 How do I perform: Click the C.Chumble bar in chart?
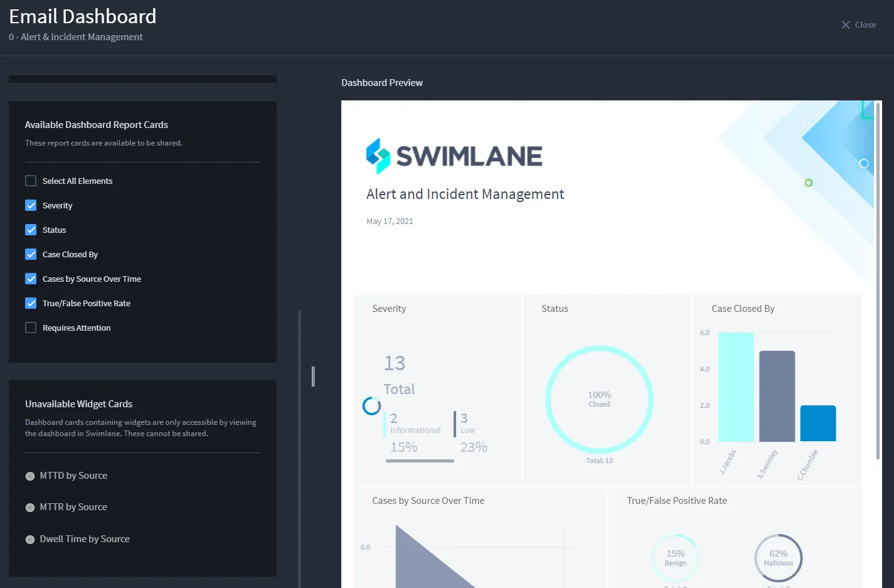(818, 424)
